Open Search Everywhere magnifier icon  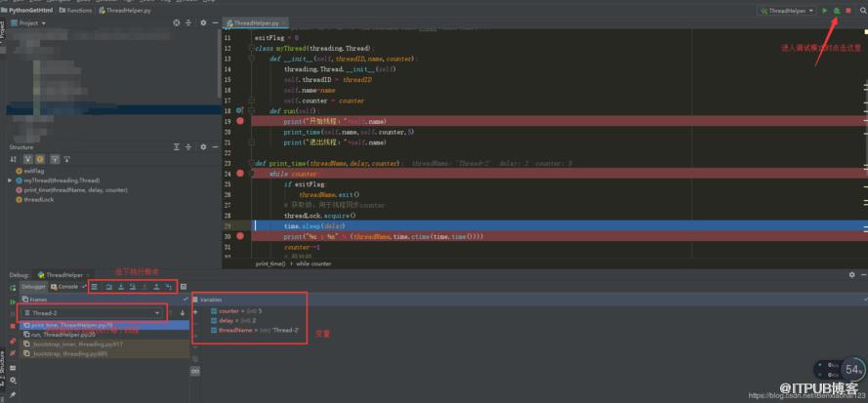click(862, 11)
